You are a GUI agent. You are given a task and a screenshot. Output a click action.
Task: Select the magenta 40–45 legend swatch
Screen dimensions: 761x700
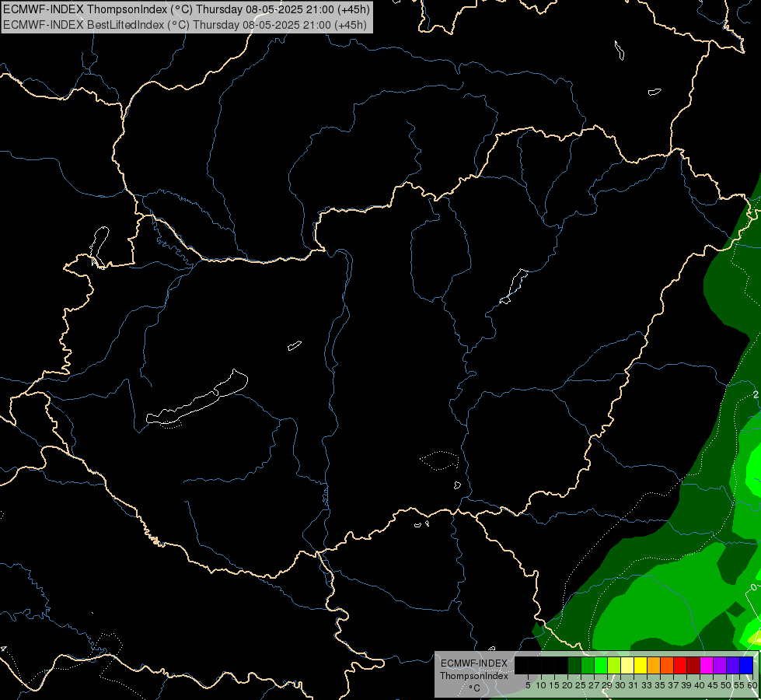click(x=707, y=665)
